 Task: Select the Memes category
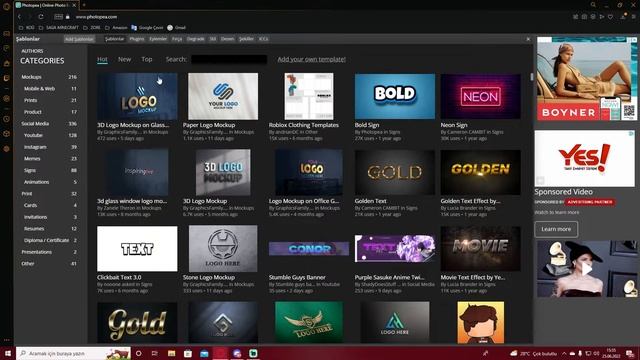pos(50,158)
